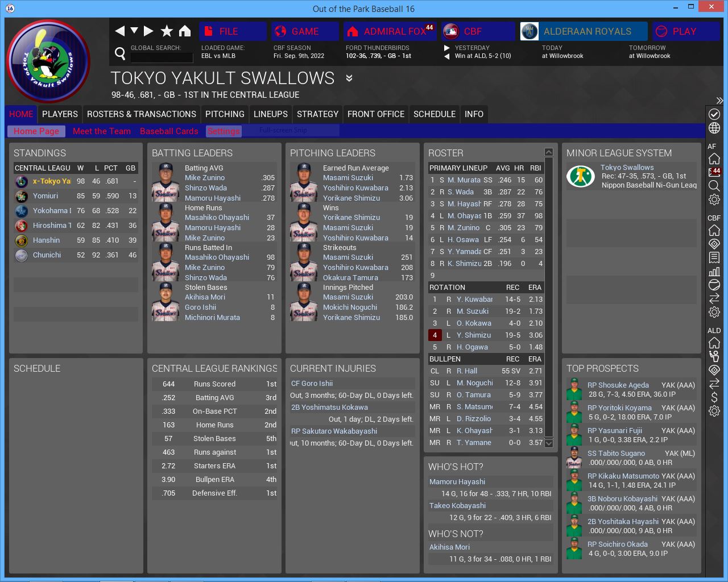Click the Stolen Bases leader player photo
This screenshot has width=728, height=582.
[x=166, y=302]
